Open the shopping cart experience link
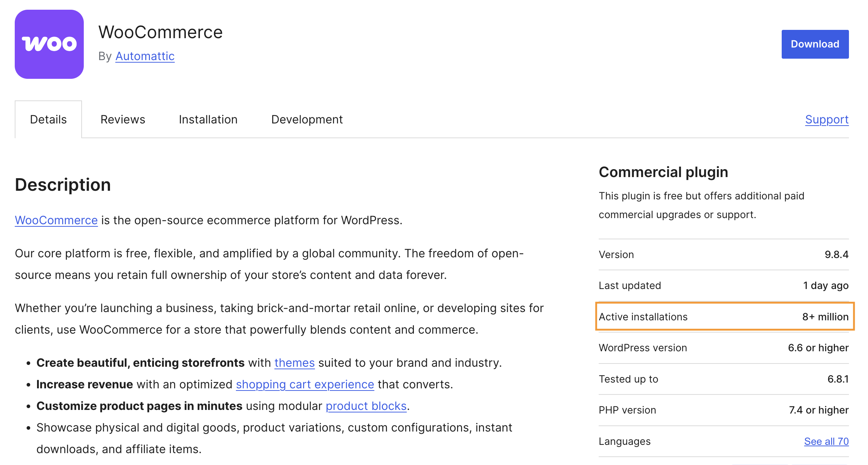Image resolution: width=868 pixels, height=465 pixels. [x=305, y=384]
